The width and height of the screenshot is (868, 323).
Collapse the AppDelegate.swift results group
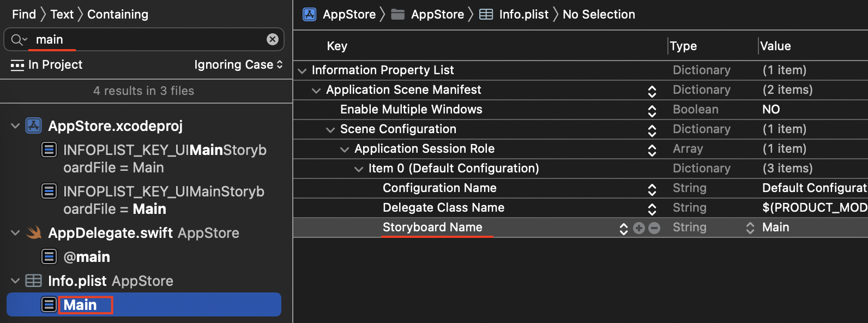[x=15, y=233]
